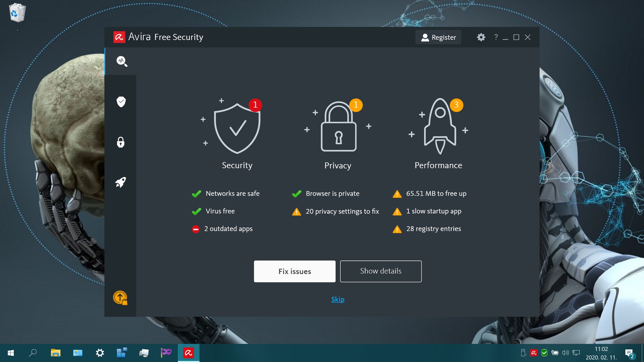644x362 pixels.
Task: Open the Recycle Bin on desktop
Action: 17,13
